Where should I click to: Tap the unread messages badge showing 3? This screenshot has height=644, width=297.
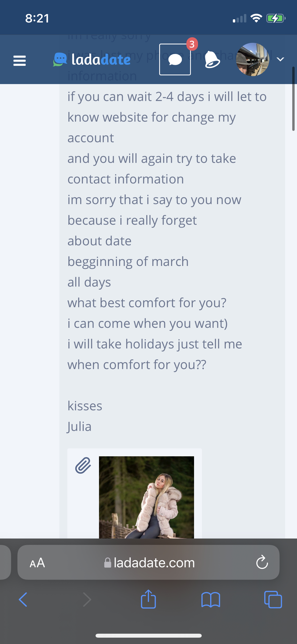point(192,44)
